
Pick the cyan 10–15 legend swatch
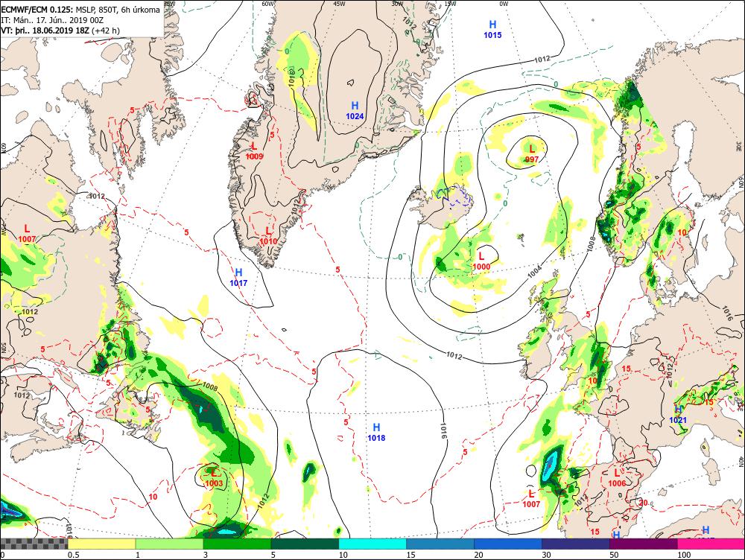(372, 544)
